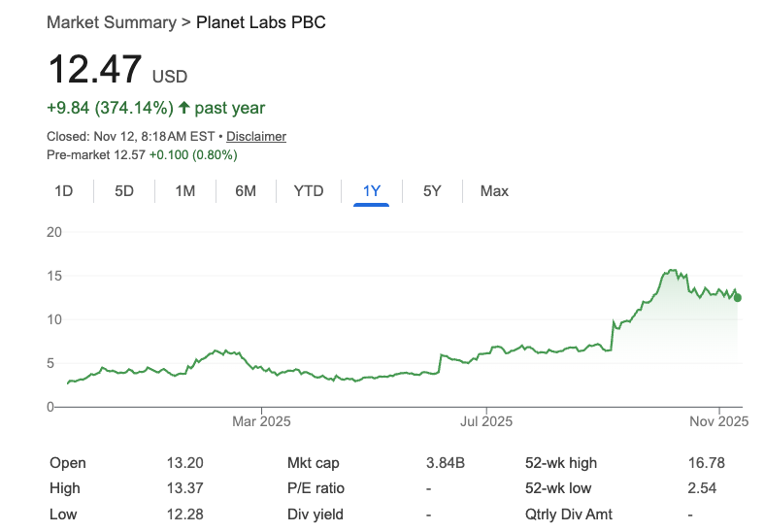The width and height of the screenshot is (764, 532).
Task: Click the 12.47 price value
Action: click(x=94, y=71)
